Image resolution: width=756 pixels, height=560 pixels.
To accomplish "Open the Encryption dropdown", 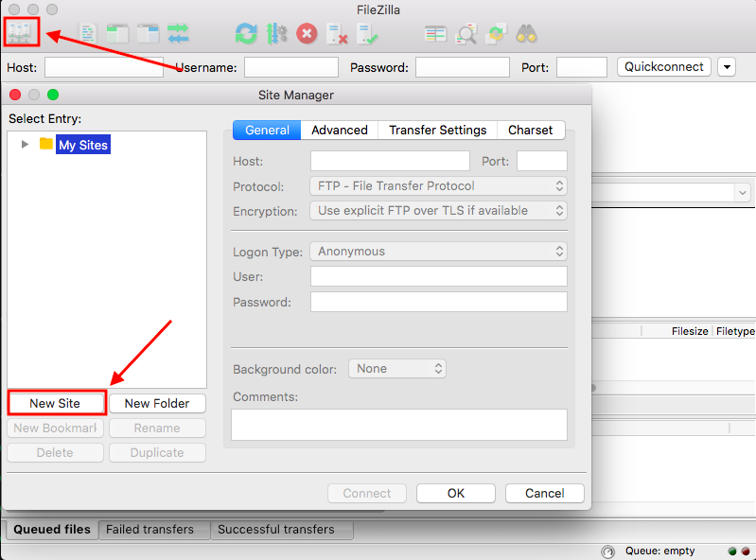I will pos(438,211).
